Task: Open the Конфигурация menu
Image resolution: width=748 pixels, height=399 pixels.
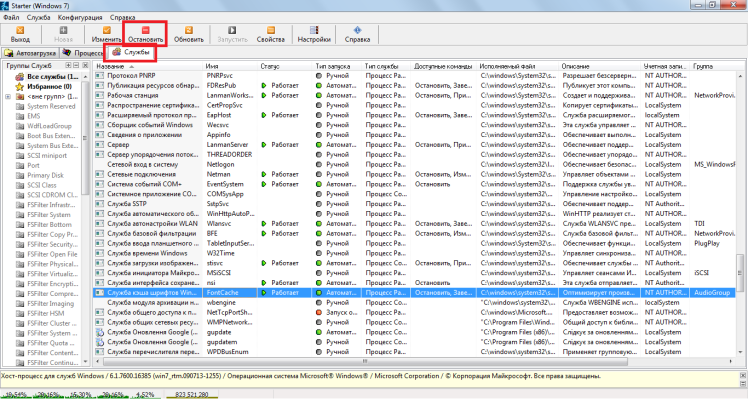Action: [x=80, y=17]
